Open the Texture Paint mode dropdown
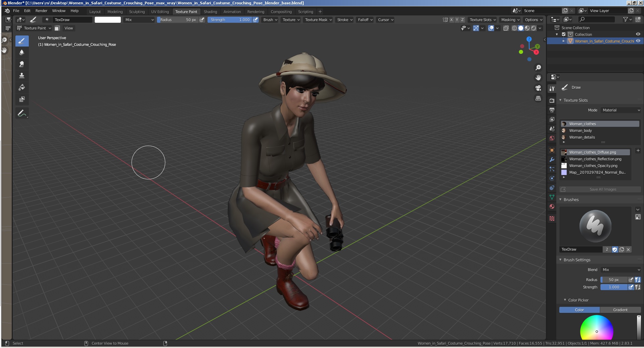The height and width of the screenshot is (348, 644). point(34,28)
